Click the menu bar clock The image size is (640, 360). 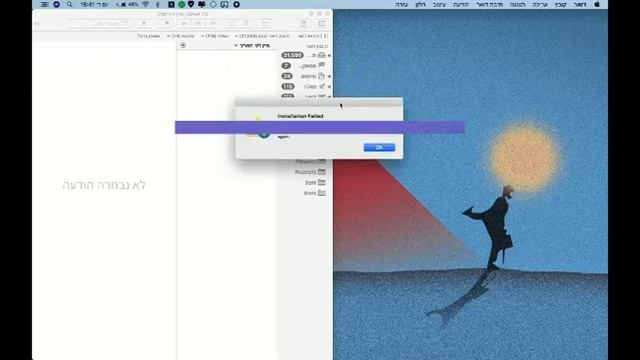pyautogui.click(x=94, y=4)
